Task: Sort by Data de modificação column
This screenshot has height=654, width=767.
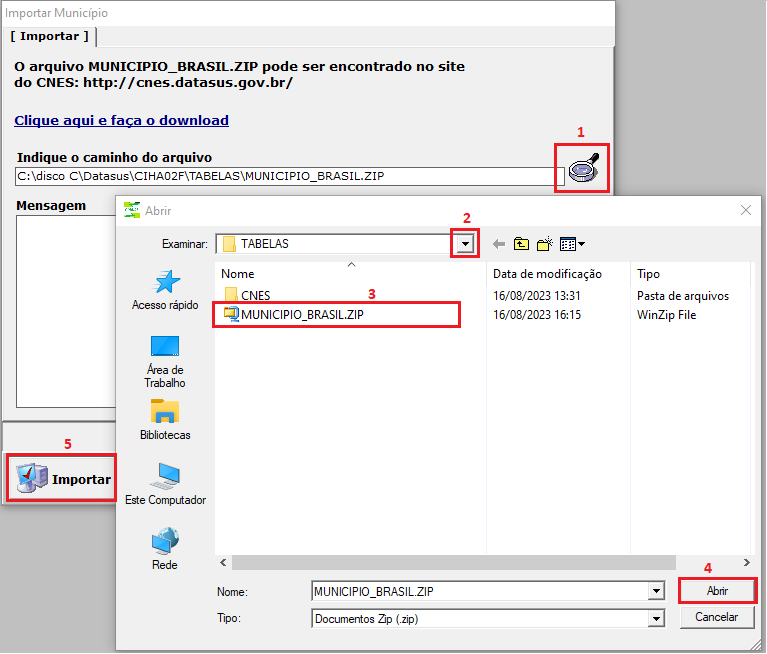Action: [547, 274]
